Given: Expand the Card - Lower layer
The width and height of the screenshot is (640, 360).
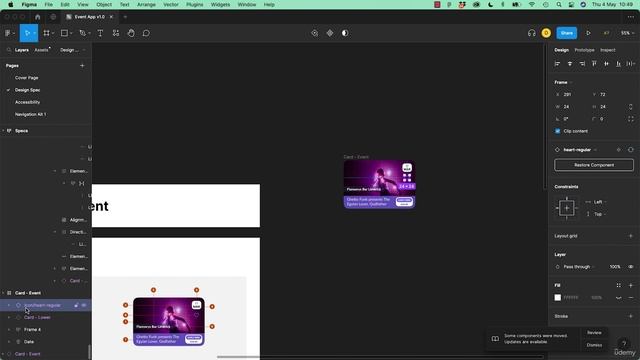Looking at the screenshot, I should click(x=9, y=318).
